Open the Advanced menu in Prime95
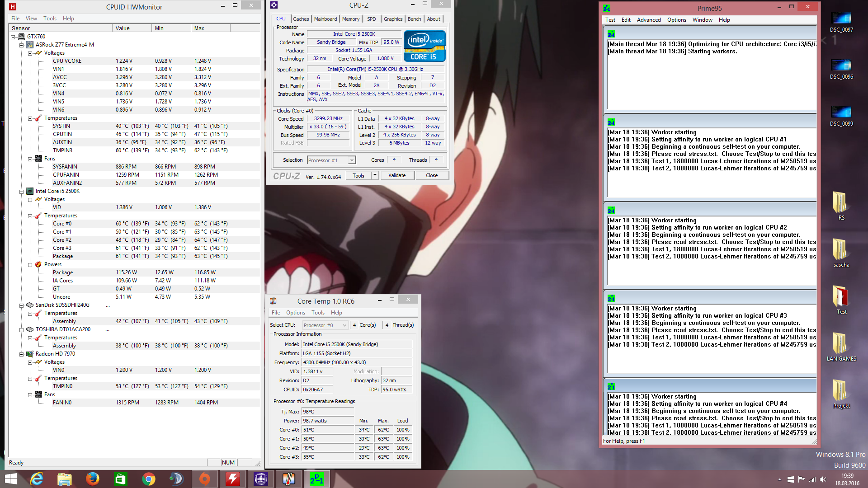868x488 pixels. 648,20
